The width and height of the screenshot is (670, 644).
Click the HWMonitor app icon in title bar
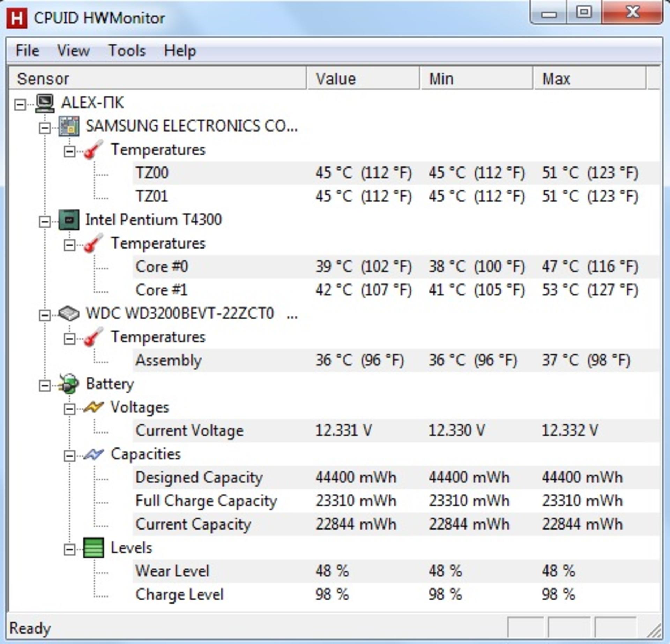pos(17,18)
